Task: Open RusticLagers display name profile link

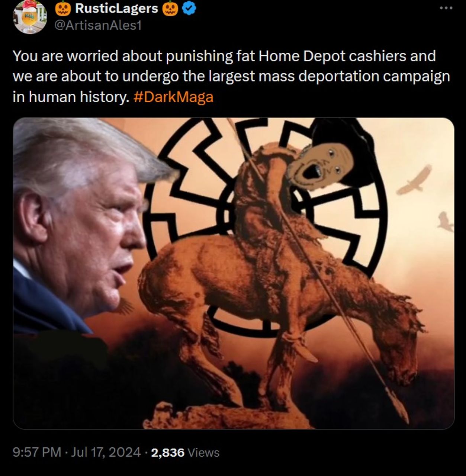Action: (x=116, y=9)
